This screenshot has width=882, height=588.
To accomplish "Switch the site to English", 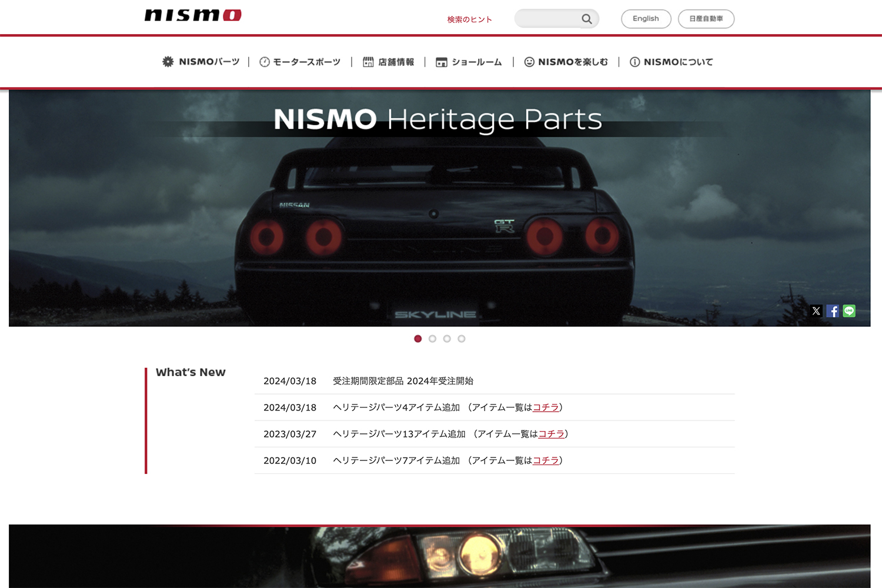I will 646,19.
